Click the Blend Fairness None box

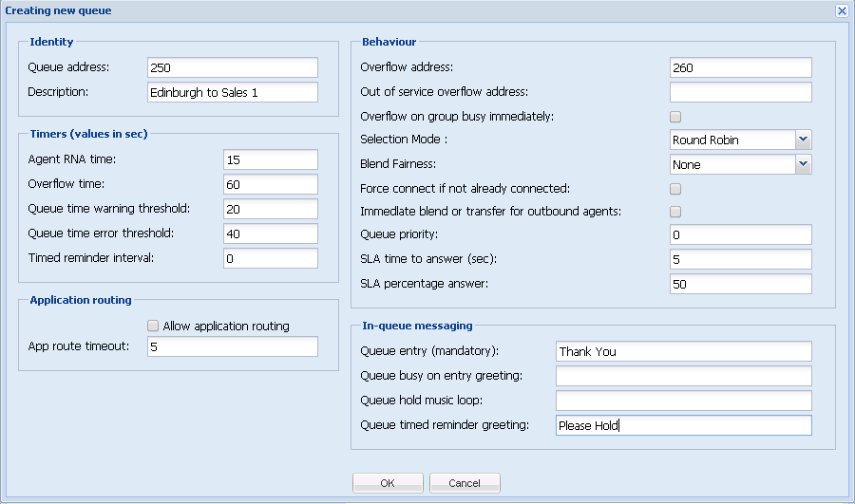coord(732,164)
